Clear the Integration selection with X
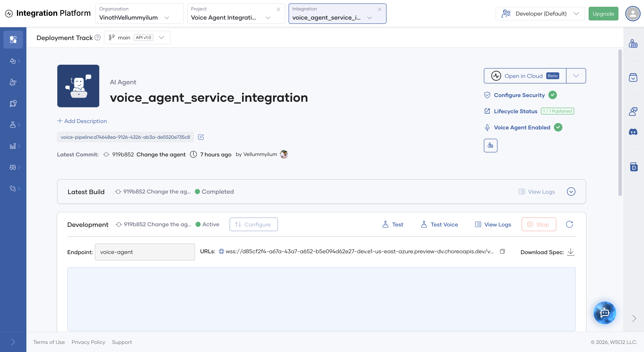Viewport: 644px width, 352px height. pyautogui.click(x=379, y=9)
